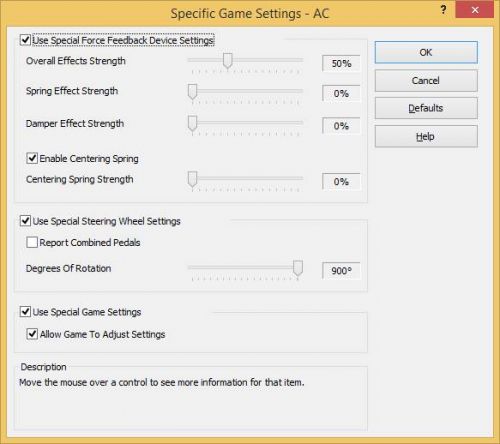Open the Help button
This screenshot has width=500, height=444.
[x=426, y=136]
